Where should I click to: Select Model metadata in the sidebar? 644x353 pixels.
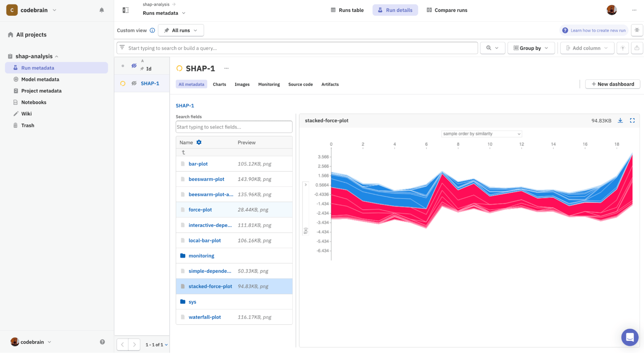click(x=39, y=79)
